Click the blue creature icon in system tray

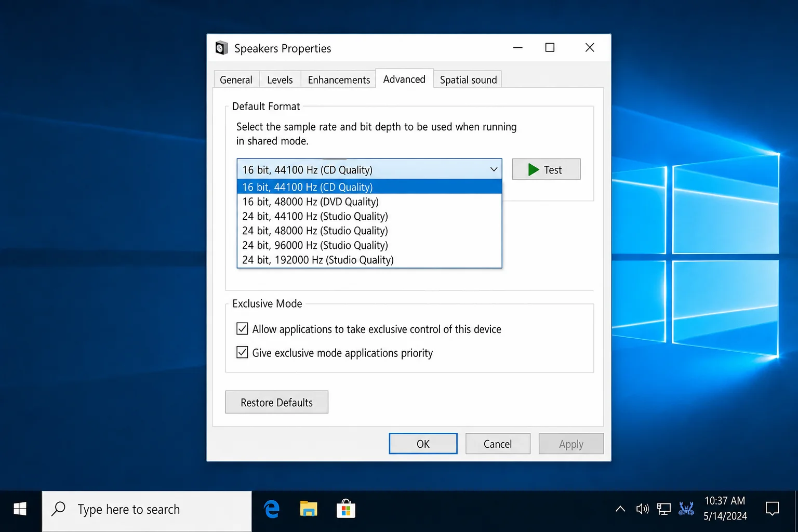click(686, 509)
